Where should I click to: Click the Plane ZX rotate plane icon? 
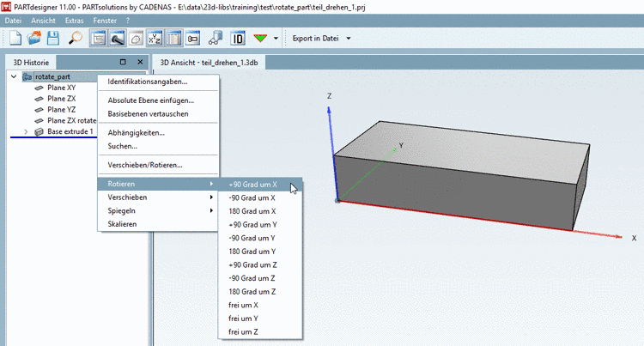39,121
